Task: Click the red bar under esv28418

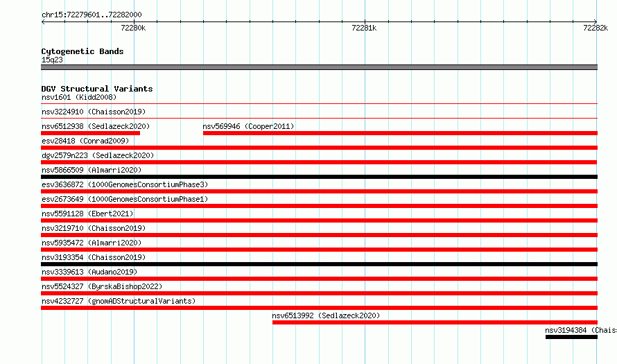Action: coord(319,148)
